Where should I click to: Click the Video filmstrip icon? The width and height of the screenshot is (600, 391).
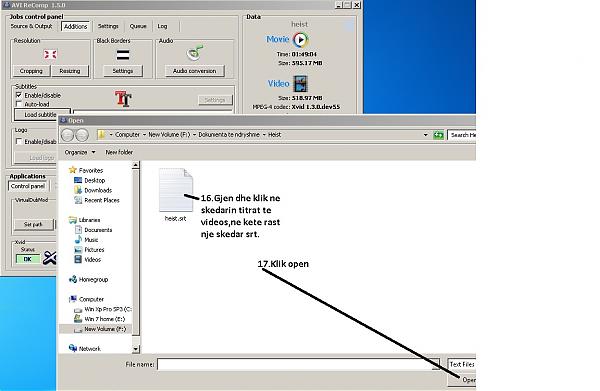click(x=300, y=84)
